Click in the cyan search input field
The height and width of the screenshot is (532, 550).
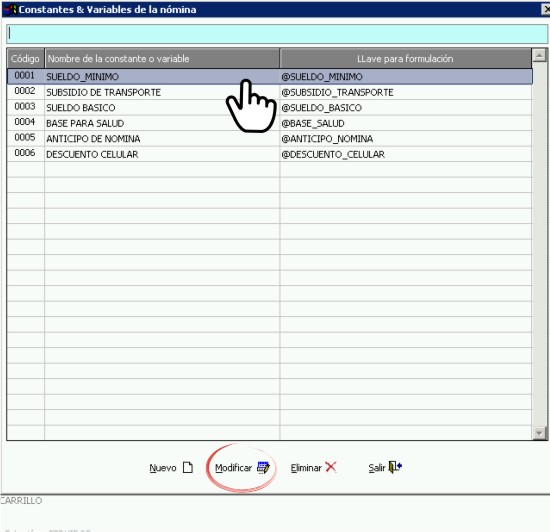tap(277, 34)
